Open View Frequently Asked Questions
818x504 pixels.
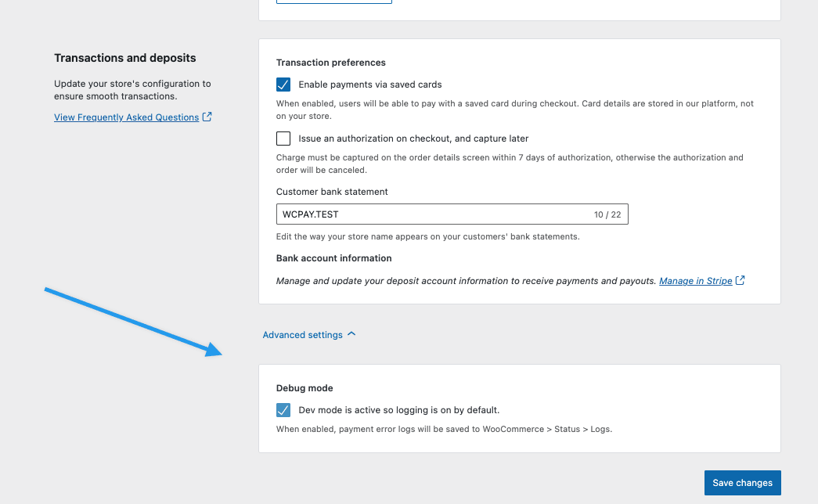point(126,117)
